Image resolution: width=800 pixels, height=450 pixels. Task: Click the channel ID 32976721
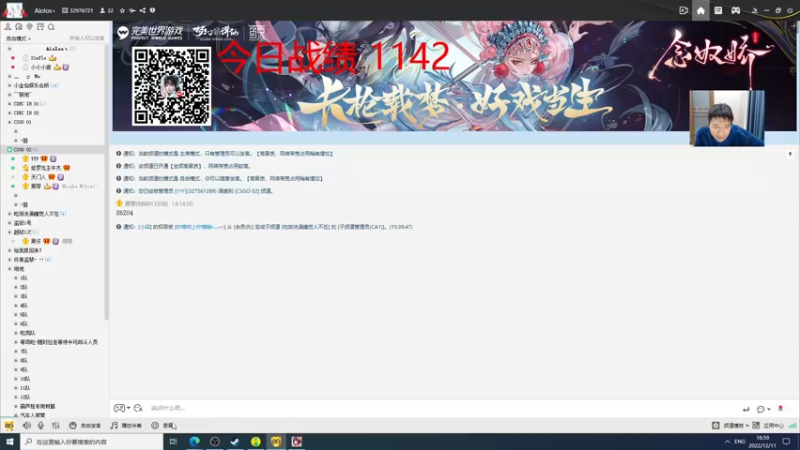78,10
